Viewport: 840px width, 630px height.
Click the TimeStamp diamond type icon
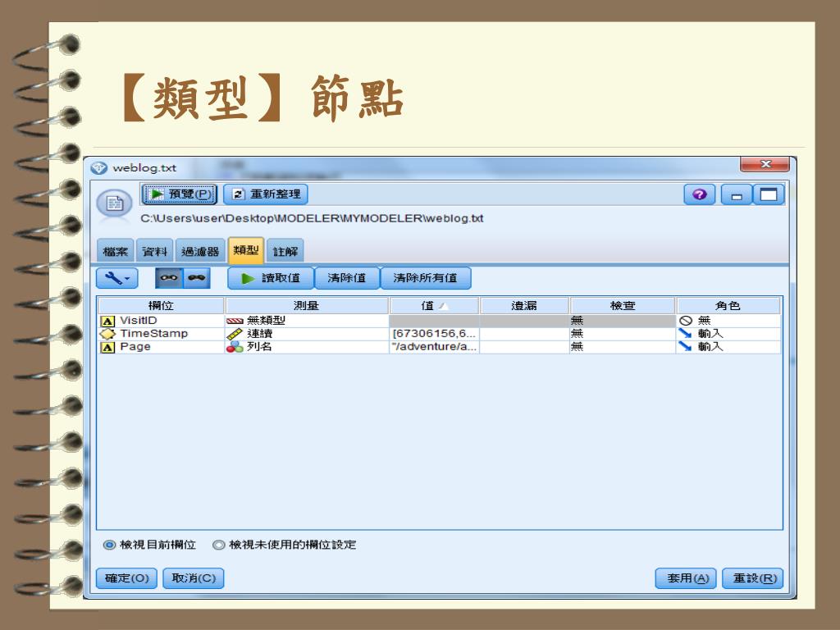(107, 334)
